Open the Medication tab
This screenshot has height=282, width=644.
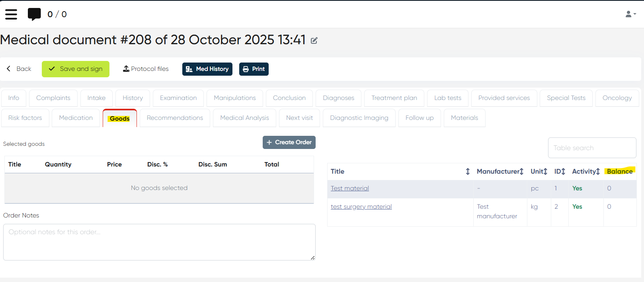[x=76, y=118]
